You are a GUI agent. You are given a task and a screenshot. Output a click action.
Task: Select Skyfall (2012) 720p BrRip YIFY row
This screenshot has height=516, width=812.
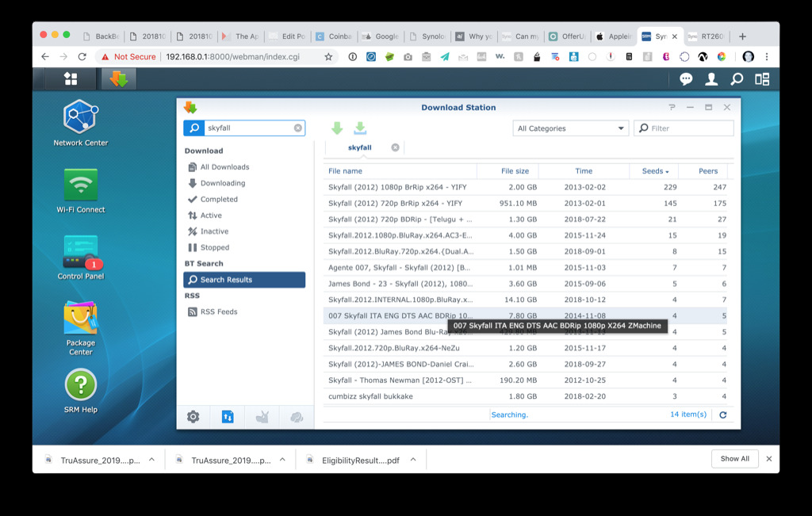(x=525, y=203)
